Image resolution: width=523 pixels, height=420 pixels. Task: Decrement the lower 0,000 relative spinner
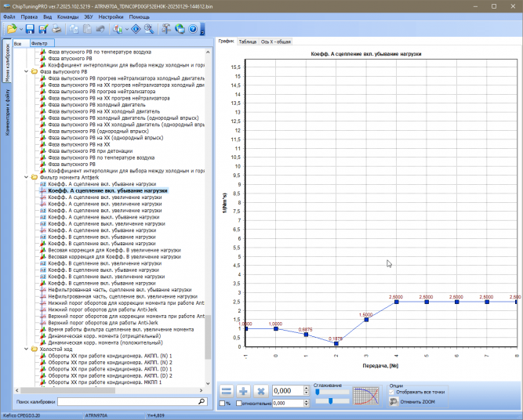click(x=307, y=405)
